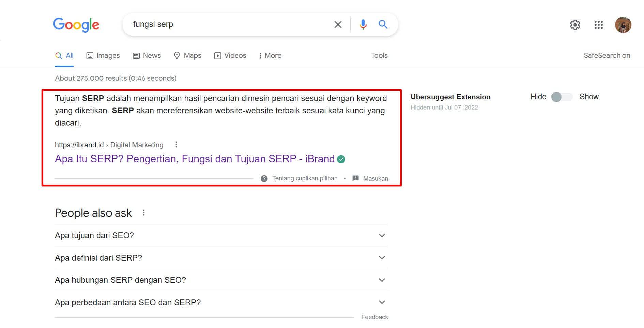Image resolution: width=644 pixels, height=328 pixels.
Task: Open the three-dot menu beside the ibrand.id result
Action: pyautogui.click(x=176, y=144)
